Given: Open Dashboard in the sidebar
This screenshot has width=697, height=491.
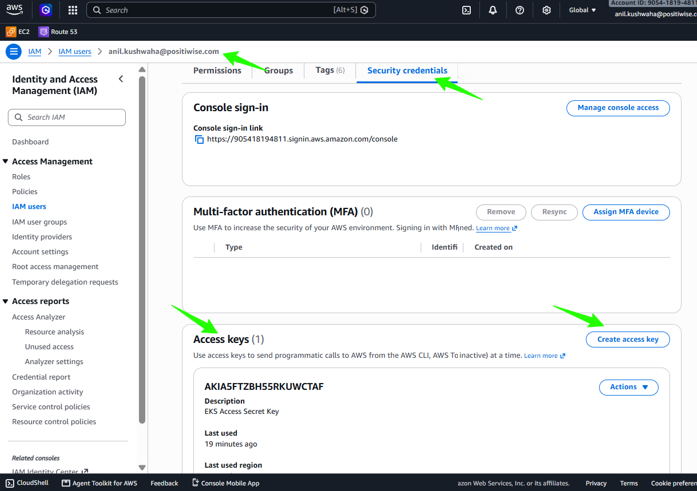Looking at the screenshot, I should point(30,142).
